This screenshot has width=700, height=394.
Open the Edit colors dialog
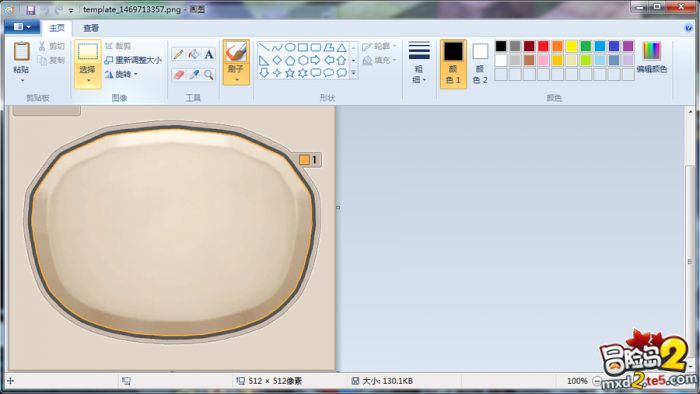point(651,57)
